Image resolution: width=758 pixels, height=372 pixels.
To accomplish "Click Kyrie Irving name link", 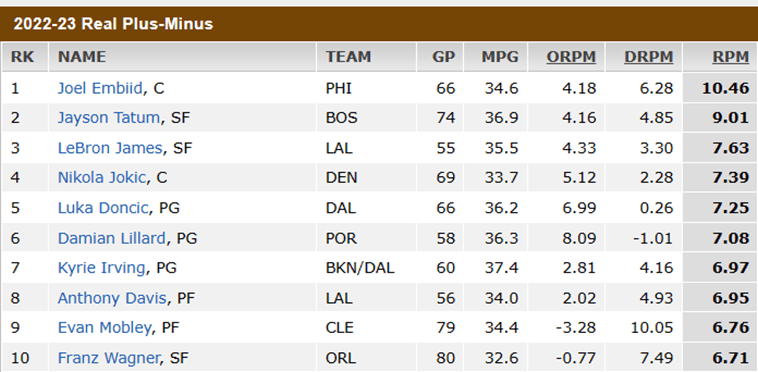I will point(101,268).
